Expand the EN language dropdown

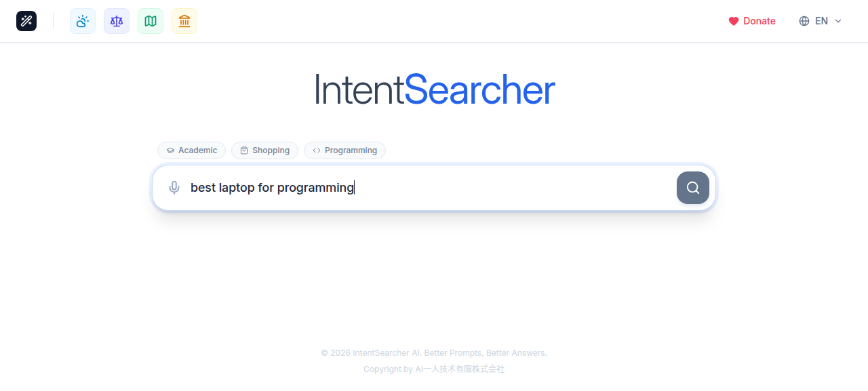[821, 21]
